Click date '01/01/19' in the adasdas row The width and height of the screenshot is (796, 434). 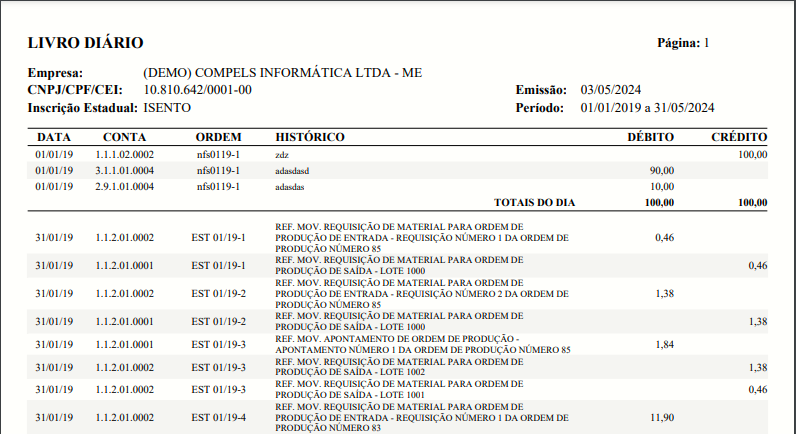click(x=54, y=187)
